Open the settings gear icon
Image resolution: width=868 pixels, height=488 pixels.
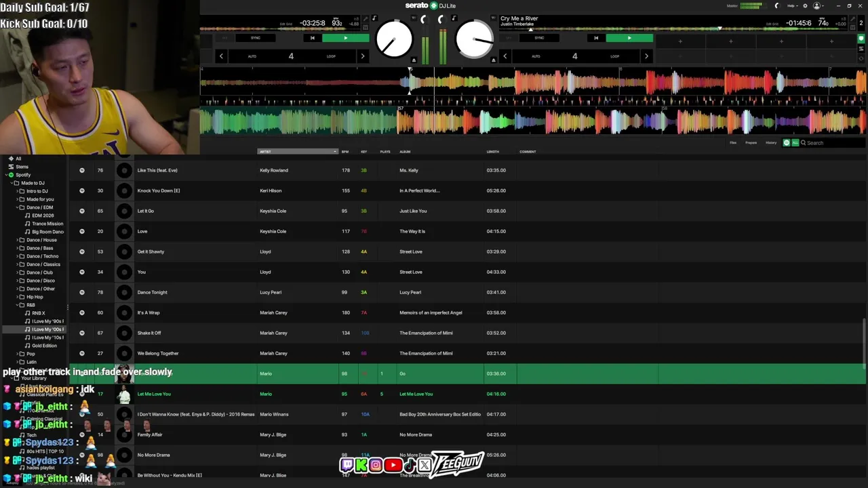coord(805,5)
